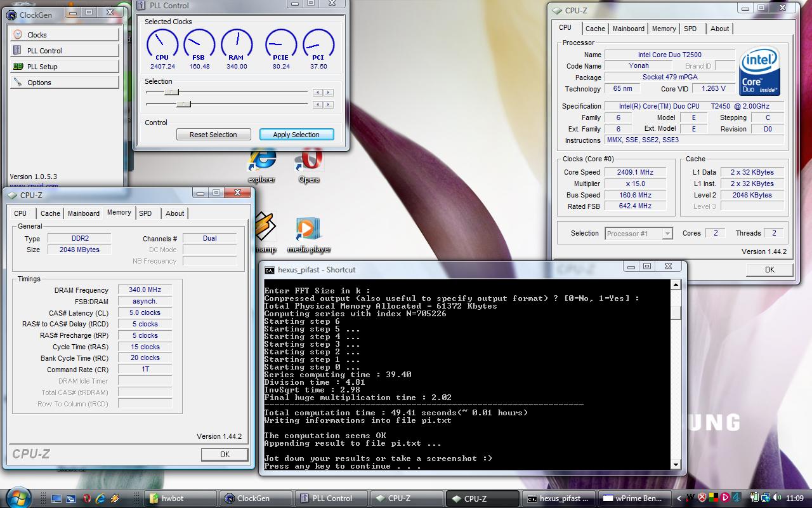The height and width of the screenshot is (508, 812).
Task: Open SPD tab in Processor CPU-Z window
Action: (x=690, y=29)
